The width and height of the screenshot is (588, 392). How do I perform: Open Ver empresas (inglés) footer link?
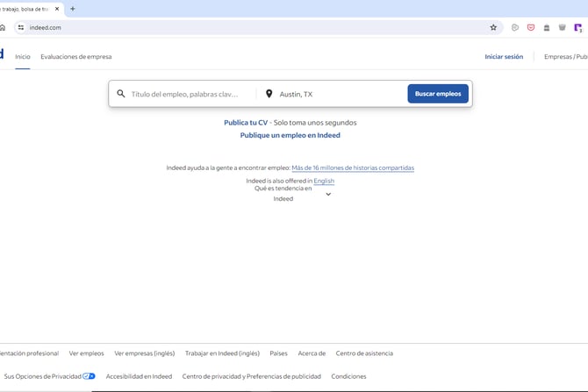145,353
